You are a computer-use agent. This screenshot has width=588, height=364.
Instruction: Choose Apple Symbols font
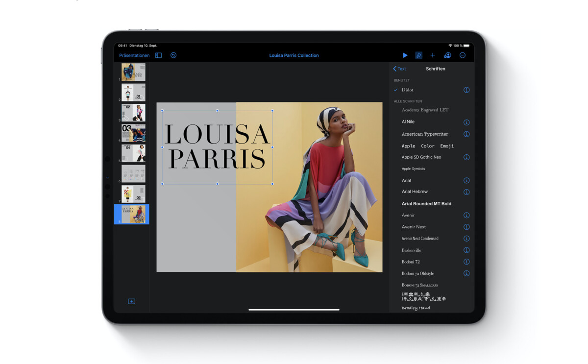(413, 169)
